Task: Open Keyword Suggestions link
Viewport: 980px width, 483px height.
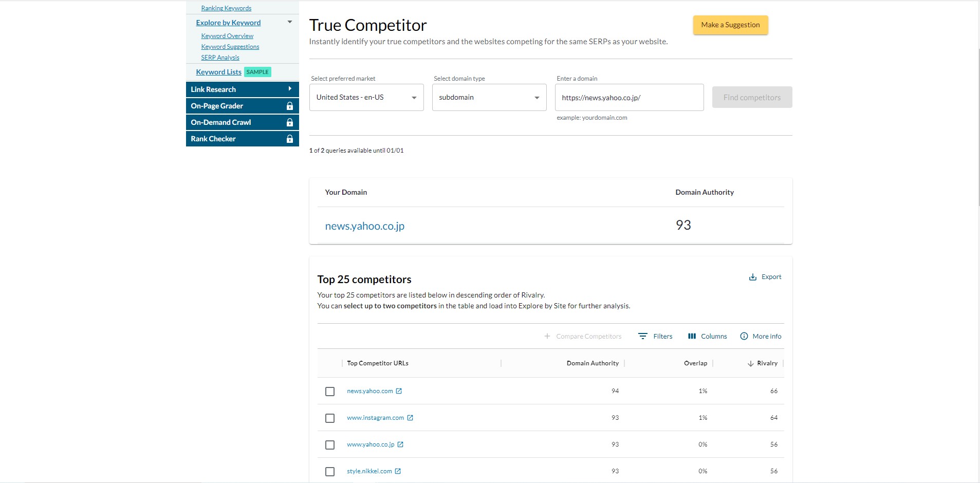Action: coord(230,47)
